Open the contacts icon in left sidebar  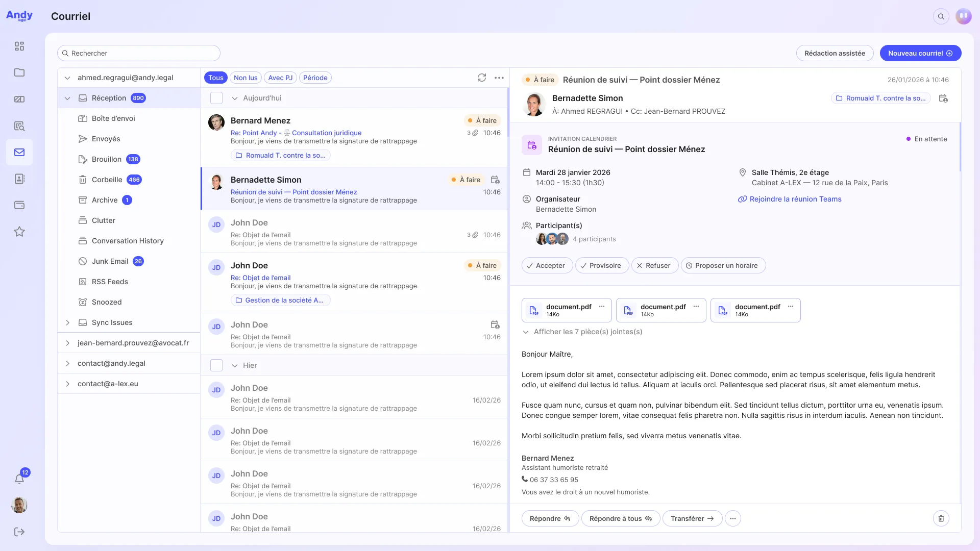[x=19, y=179]
